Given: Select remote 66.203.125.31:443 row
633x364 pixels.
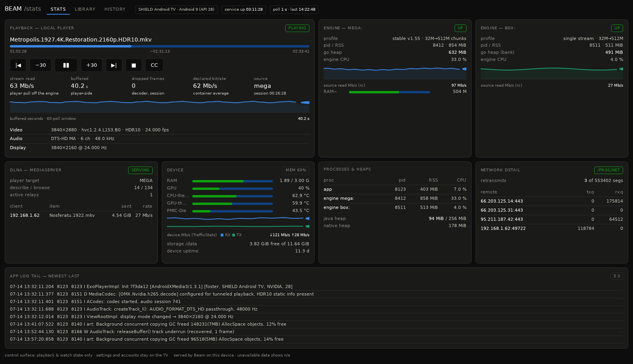Looking at the screenshot, I should (552, 210).
